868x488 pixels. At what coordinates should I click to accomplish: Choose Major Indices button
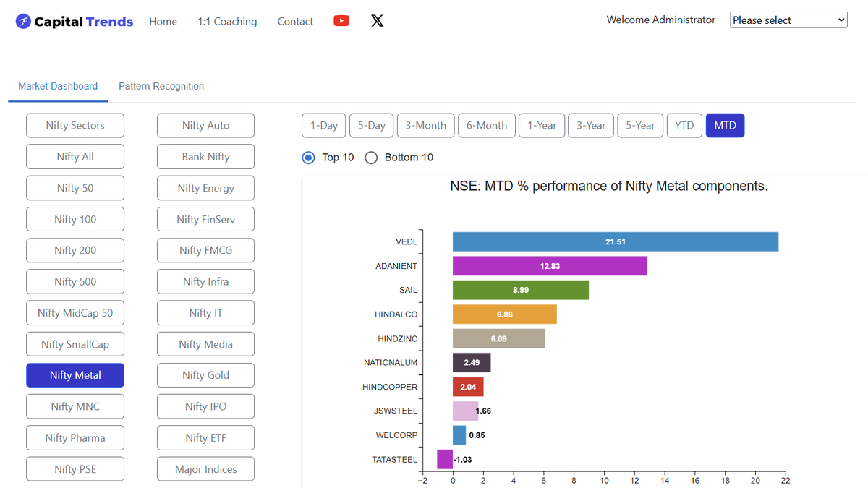[206, 469]
